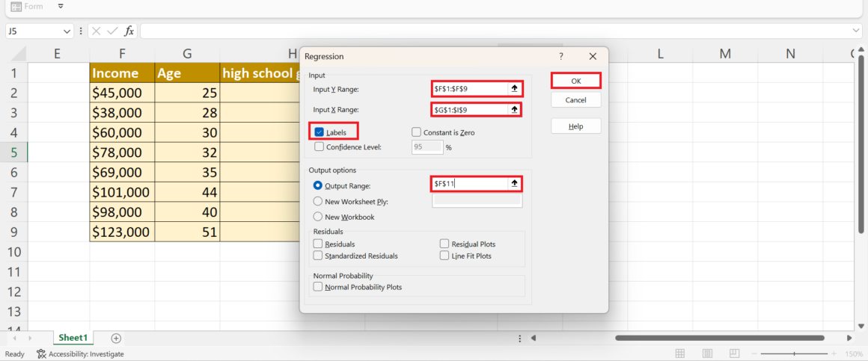868x361 pixels.
Task: Select Page Break Preview view icon
Action: point(735,354)
